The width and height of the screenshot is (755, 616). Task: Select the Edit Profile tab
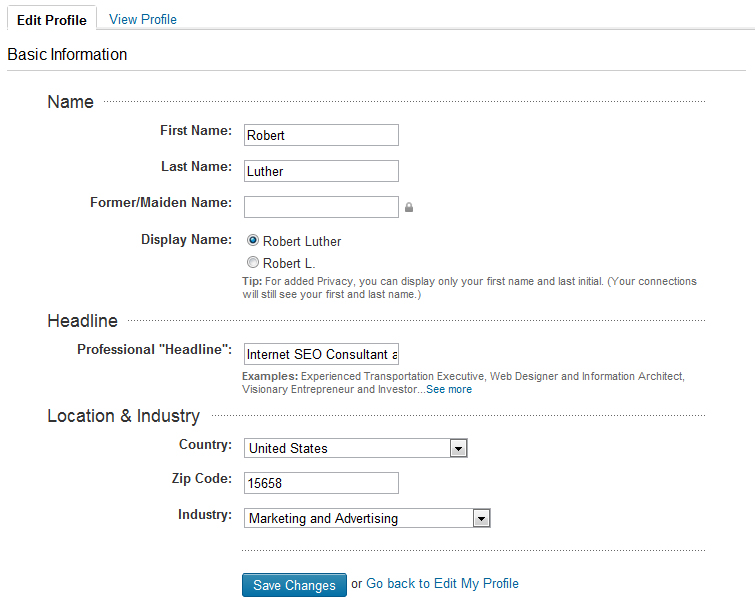(51, 20)
